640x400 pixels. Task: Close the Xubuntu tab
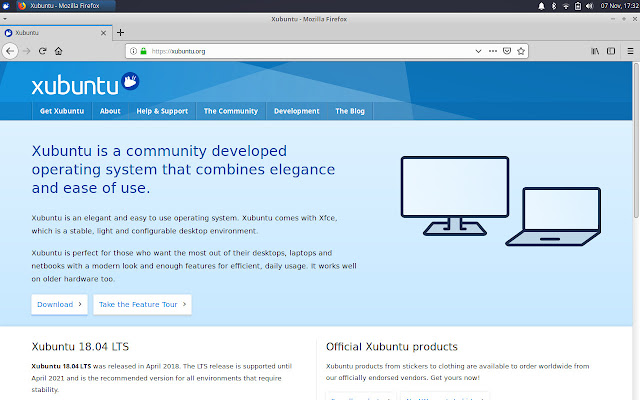tap(103, 33)
